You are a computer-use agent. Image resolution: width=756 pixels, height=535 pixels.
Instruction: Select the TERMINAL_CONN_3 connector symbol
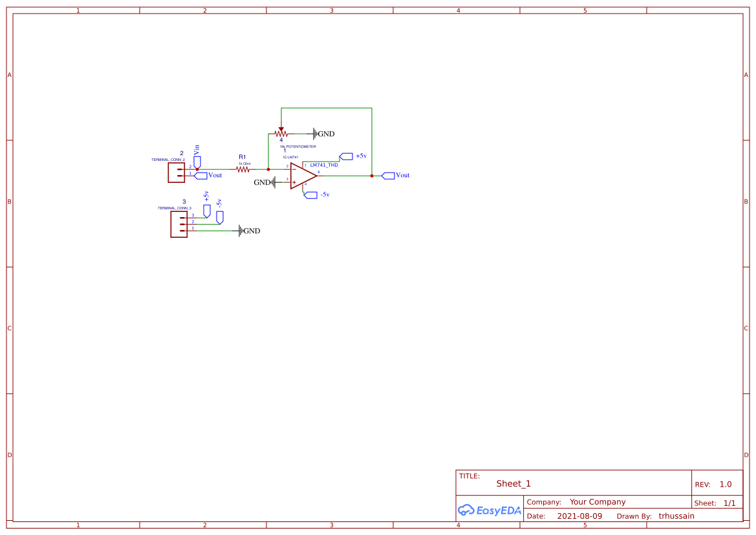point(178,225)
